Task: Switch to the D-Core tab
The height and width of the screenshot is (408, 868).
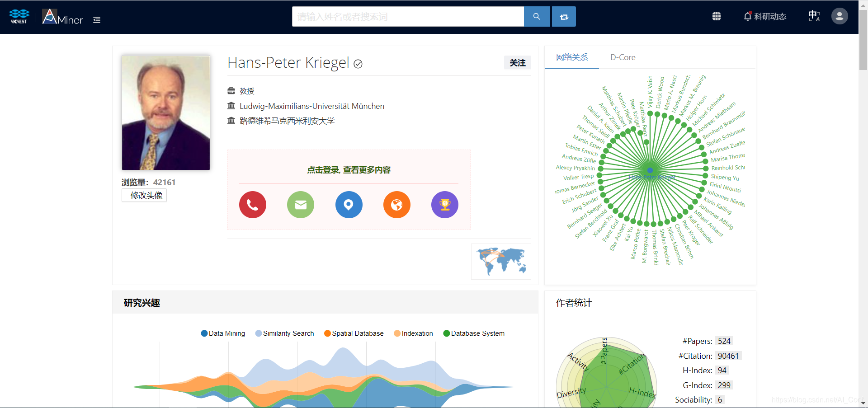Action: (x=623, y=57)
